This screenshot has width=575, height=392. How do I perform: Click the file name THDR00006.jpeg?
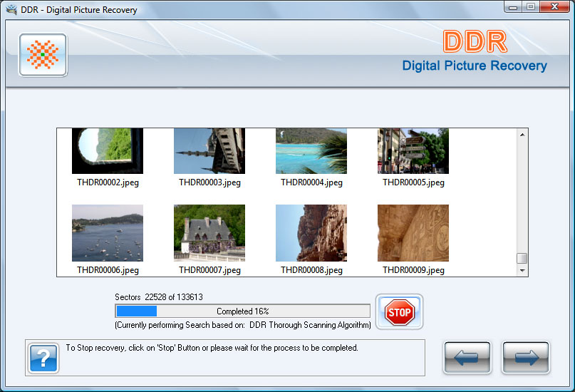(x=108, y=270)
